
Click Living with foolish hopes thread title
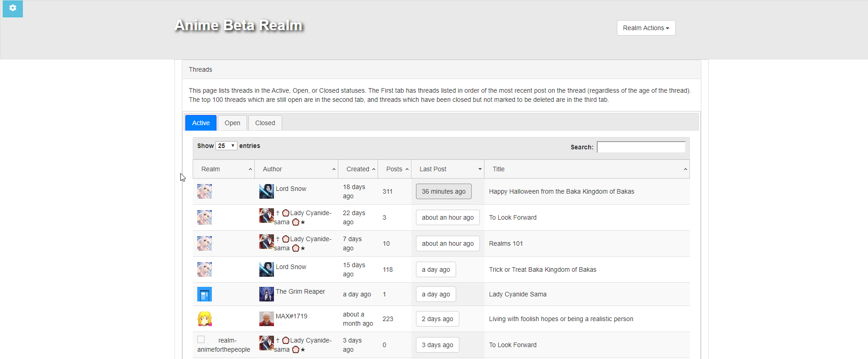(x=561, y=319)
